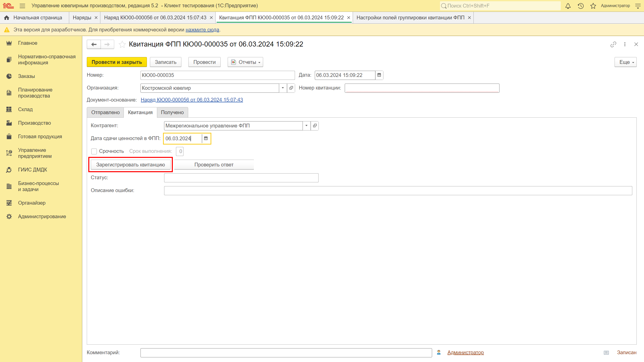The width and height of the screenshot is (644, 362).
Task: Switch to Наряды window tab
Action: click(x=82, y=18)
